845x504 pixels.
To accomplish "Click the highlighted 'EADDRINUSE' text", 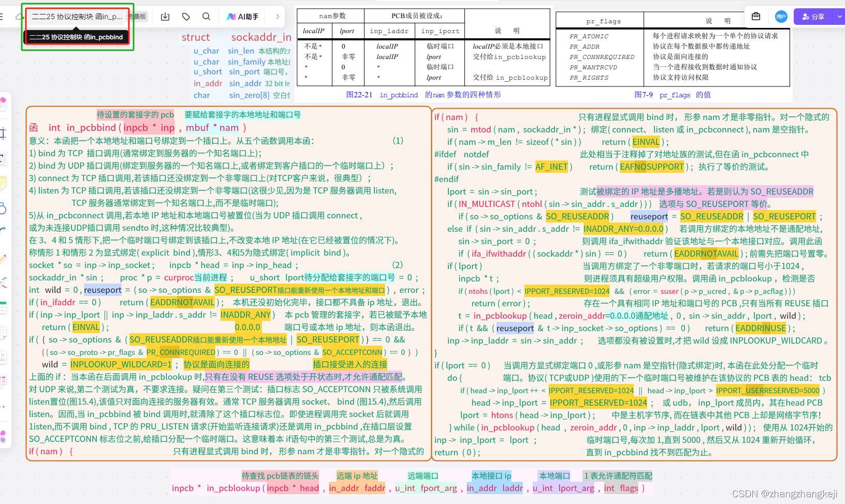I will [761, 328].
